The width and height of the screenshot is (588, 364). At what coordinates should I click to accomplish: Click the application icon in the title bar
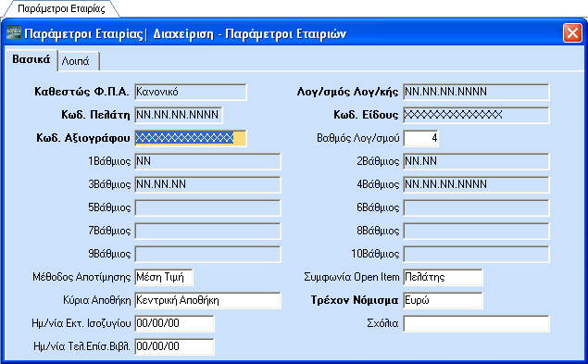pos(14,33)
